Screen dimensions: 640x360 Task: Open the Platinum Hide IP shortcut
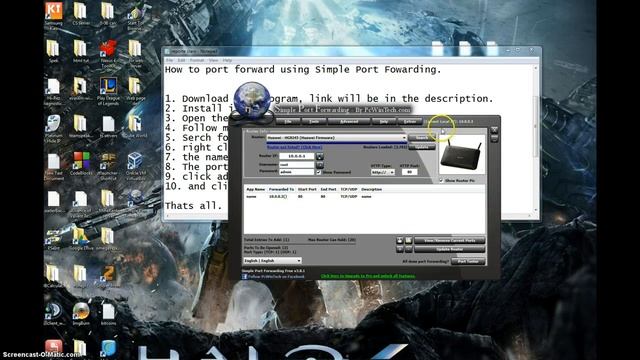(x=53, y=128)
